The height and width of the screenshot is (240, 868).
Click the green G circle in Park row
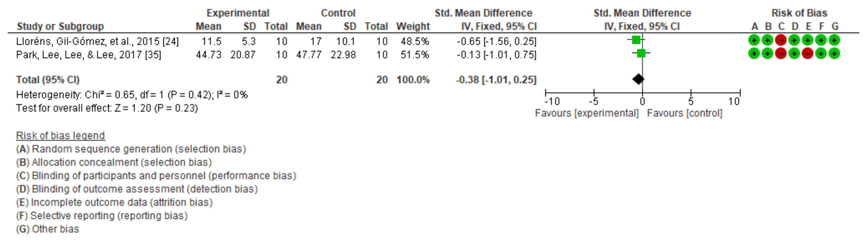[x=834, y=53]
